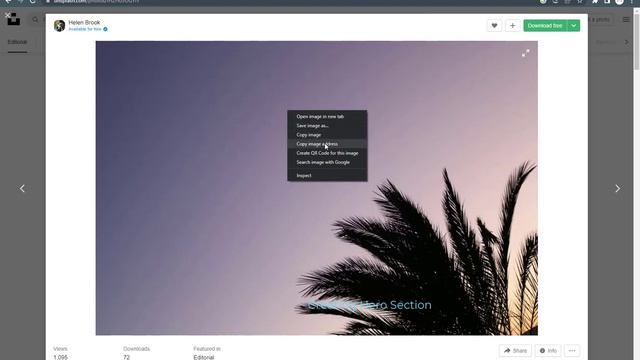This screenshot has width=640, height=360.
Task: Choose Copy image from context menu
Action: click(x=327, y=135)
